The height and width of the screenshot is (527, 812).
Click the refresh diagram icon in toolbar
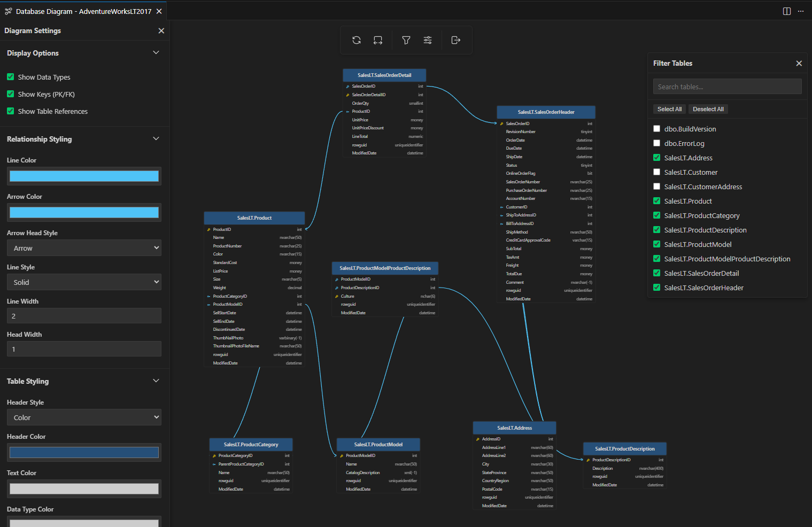[x=357, y=40]
